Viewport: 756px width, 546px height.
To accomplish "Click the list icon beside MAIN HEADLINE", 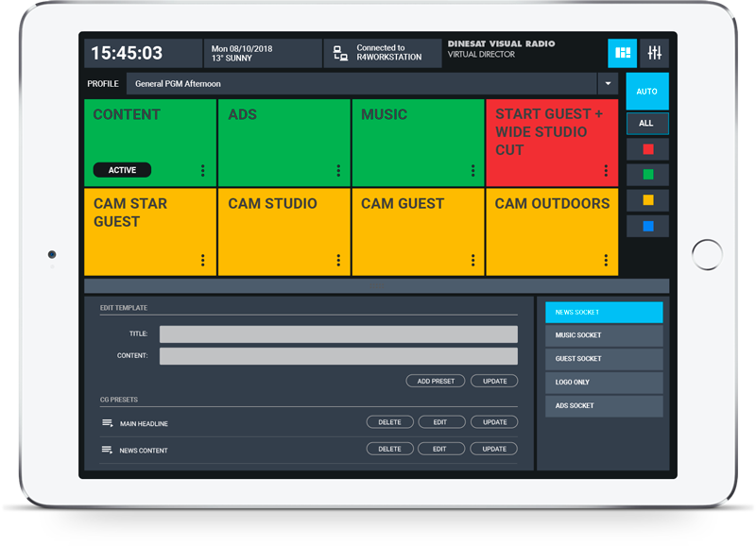I will click(x=107, y=423).
